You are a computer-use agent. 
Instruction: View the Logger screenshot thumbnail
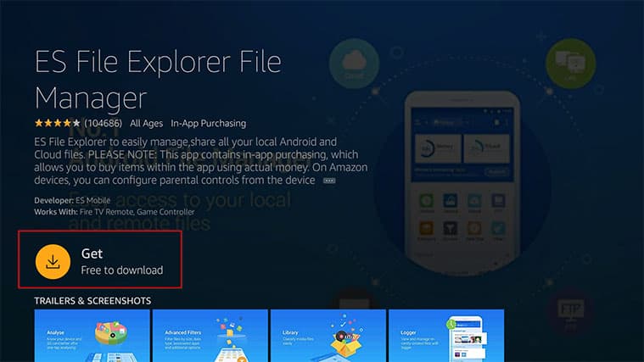point(445,335)
